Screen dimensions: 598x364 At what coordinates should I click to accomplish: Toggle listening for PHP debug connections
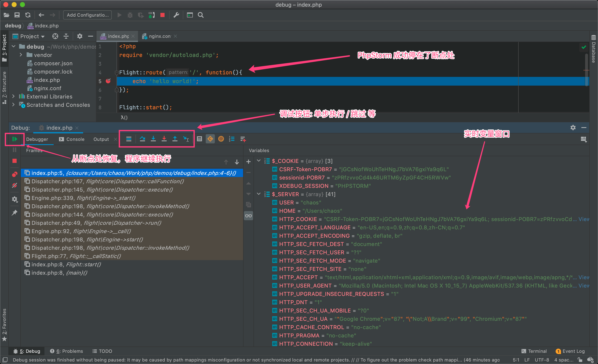pos(152,15)
